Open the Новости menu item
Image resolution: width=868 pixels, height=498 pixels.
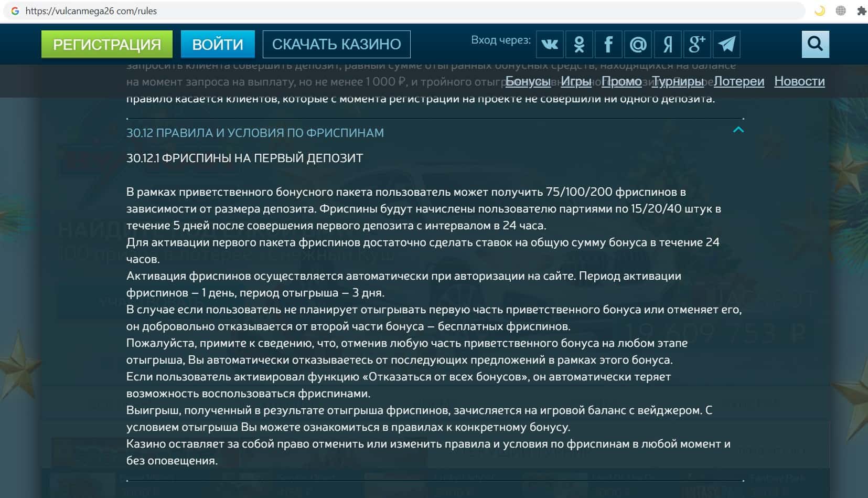click(799, 81)
